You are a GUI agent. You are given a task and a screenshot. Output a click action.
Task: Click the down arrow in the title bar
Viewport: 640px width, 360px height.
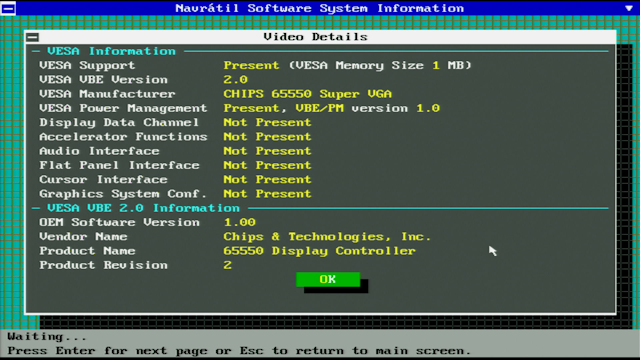(x=629, y=8)
